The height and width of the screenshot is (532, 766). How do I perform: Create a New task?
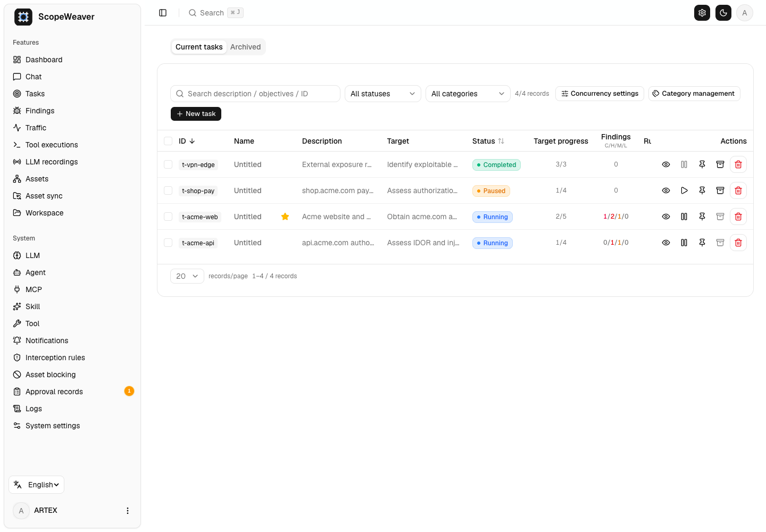pos(196,114)
